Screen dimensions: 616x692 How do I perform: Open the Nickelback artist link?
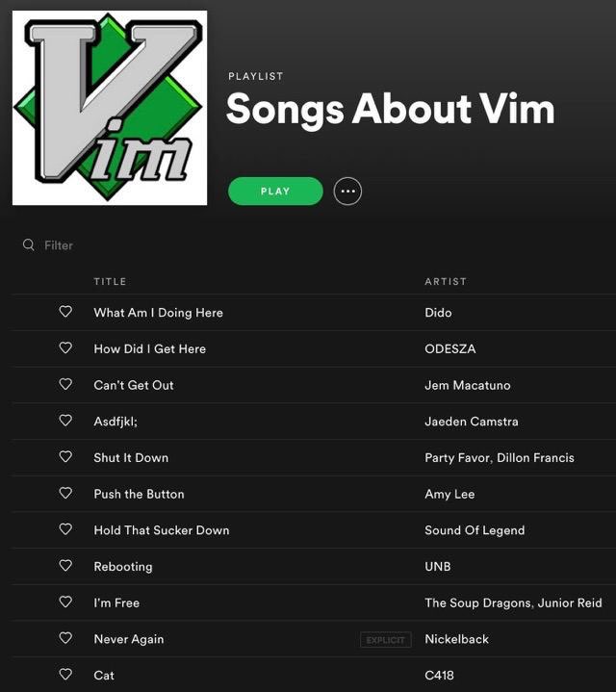(x=456, y=639)
